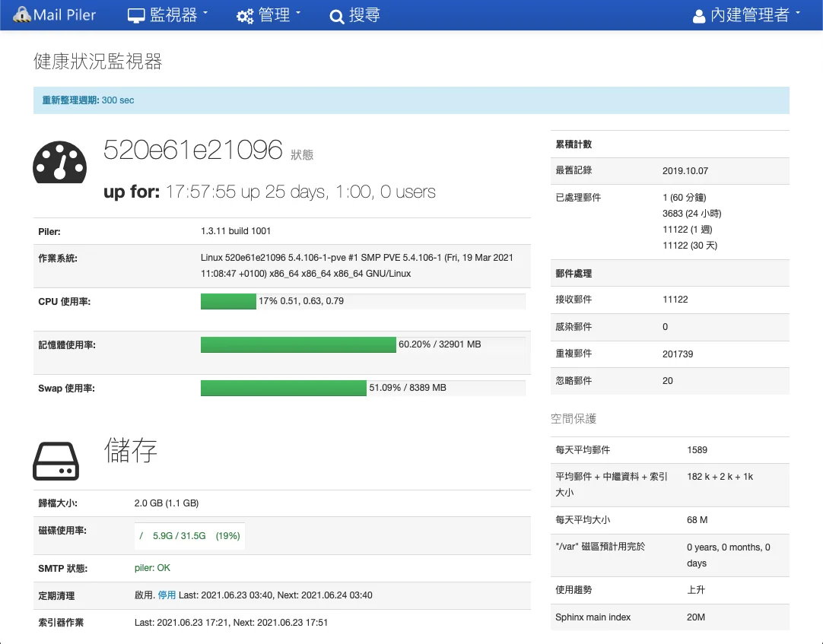Image resolution: width=823 pixels, height=644 pixels.
Task: Click the user silhouette icon in navbar
Action: (x=698, y=16)
